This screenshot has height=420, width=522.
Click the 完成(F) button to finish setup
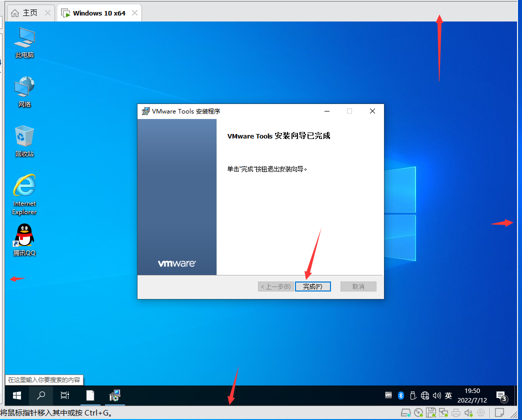(312, 286)
